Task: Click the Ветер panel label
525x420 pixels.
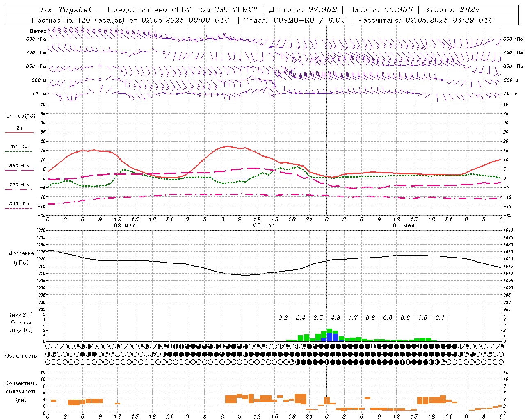Action: tap(38, 31)
